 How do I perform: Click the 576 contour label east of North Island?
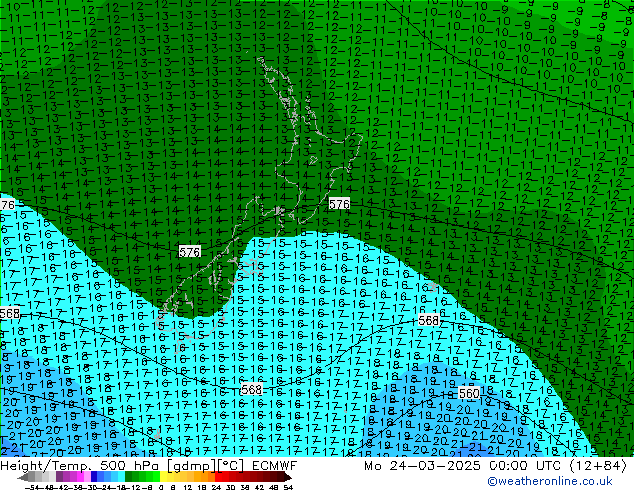pos(339,204)
